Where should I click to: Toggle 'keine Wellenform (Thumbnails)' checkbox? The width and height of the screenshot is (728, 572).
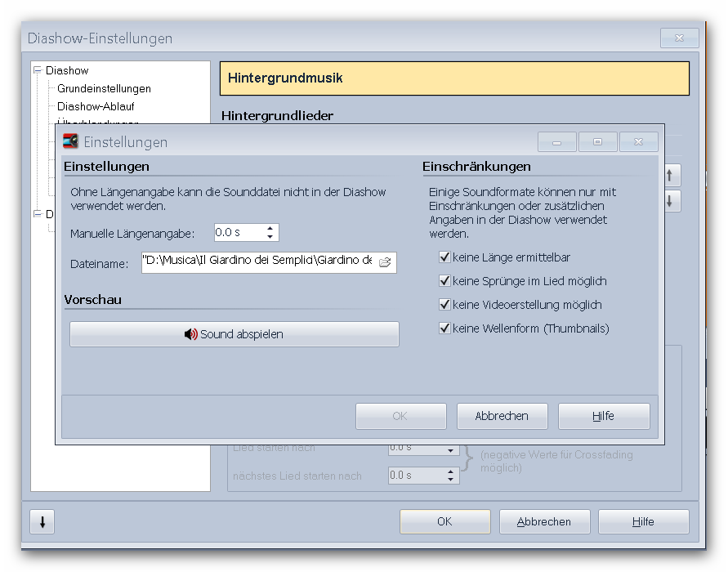point(445,328)
